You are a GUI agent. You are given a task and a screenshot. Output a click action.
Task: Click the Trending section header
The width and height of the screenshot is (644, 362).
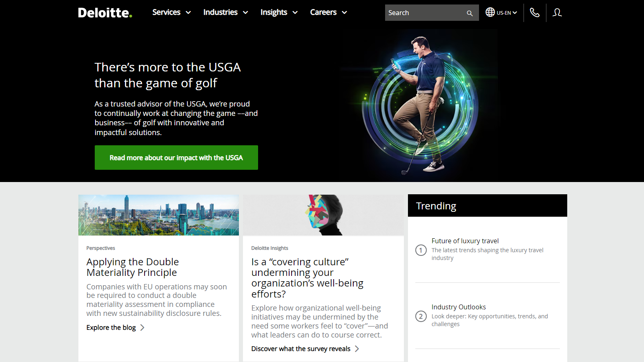(488, 206)
